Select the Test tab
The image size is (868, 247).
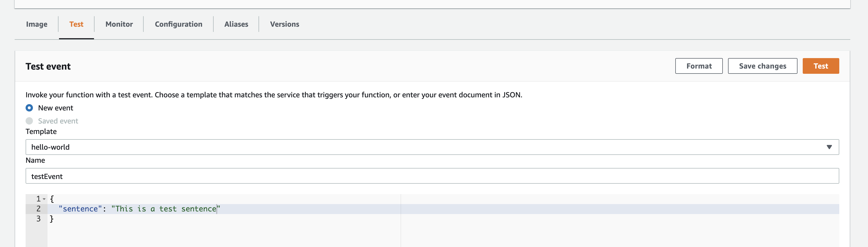(x=76, y=24)
